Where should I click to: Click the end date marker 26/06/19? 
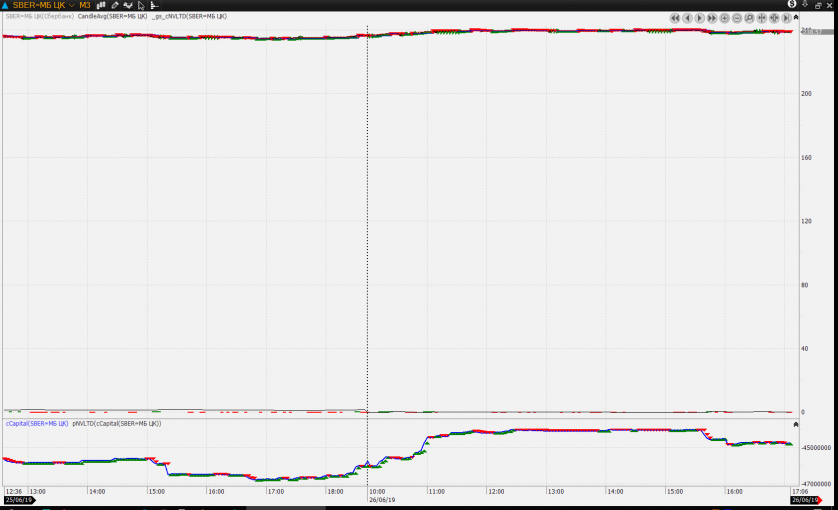[805, 501]
